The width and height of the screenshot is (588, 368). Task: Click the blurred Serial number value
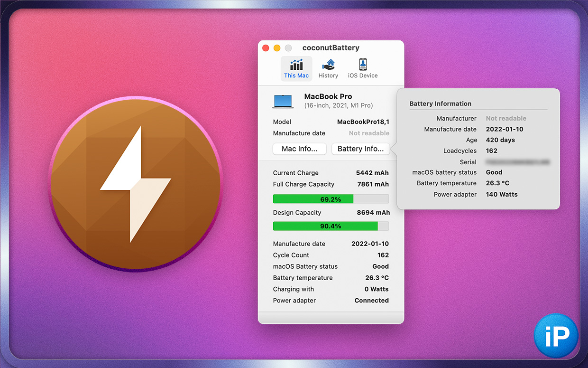517,162
